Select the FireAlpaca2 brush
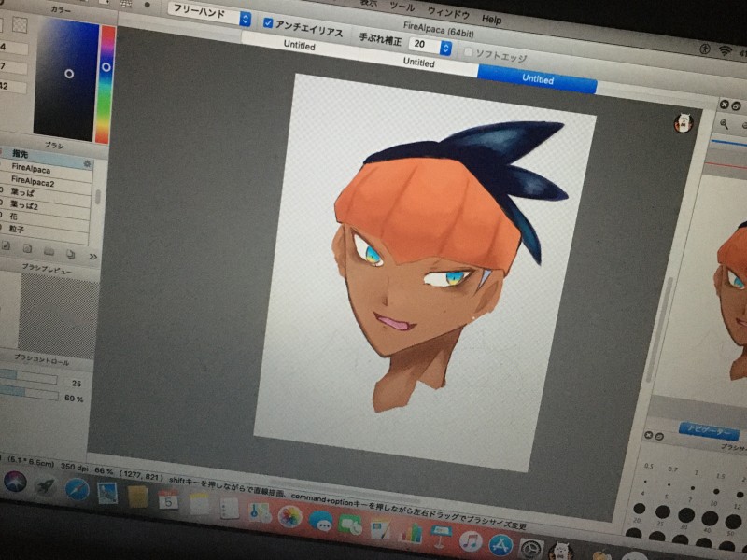Viewport: 747px width, 560px height. tap(47, 182)
